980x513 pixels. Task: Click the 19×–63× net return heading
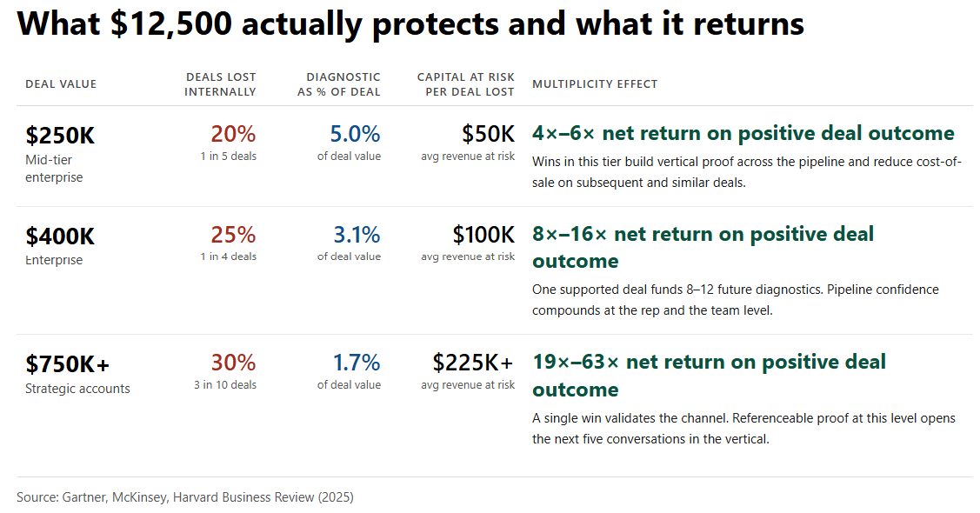point(709,375)
